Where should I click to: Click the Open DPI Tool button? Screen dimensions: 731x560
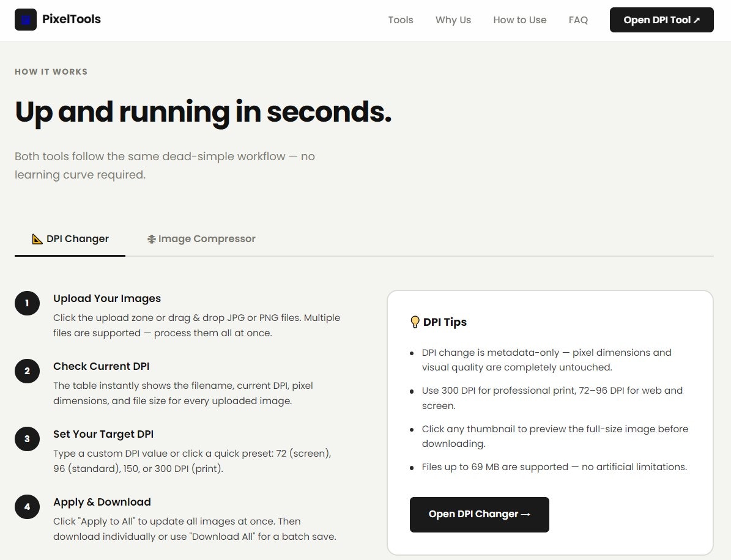point(661,20)
